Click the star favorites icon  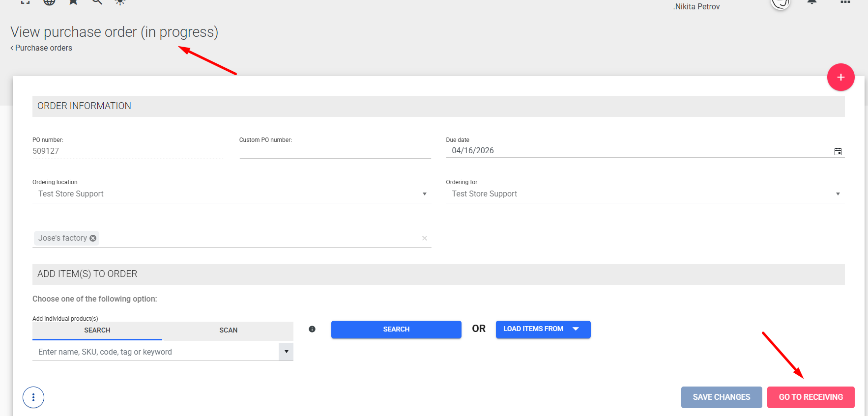click(73, 2)
